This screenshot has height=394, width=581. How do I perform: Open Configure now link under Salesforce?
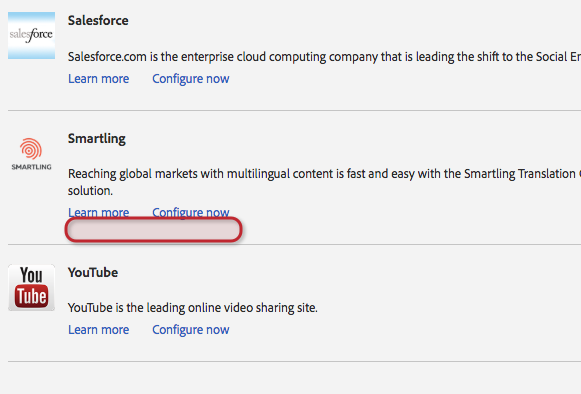click(x=191, y=79)
